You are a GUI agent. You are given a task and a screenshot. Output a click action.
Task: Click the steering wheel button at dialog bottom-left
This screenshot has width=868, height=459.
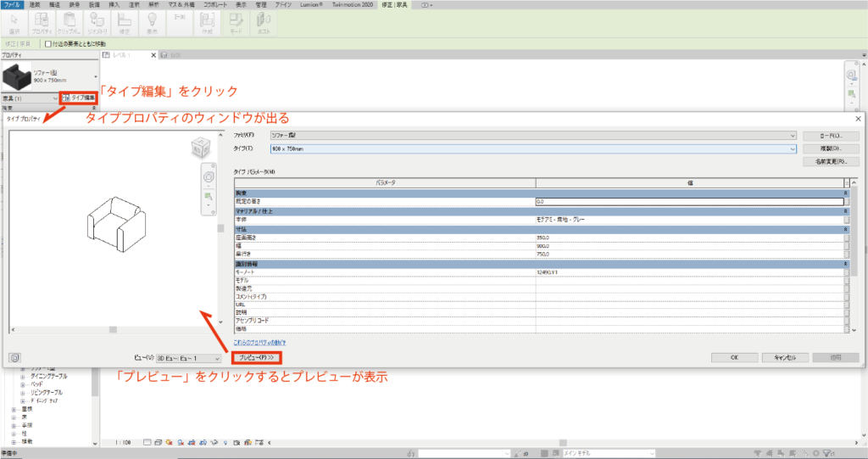(15, 358)
